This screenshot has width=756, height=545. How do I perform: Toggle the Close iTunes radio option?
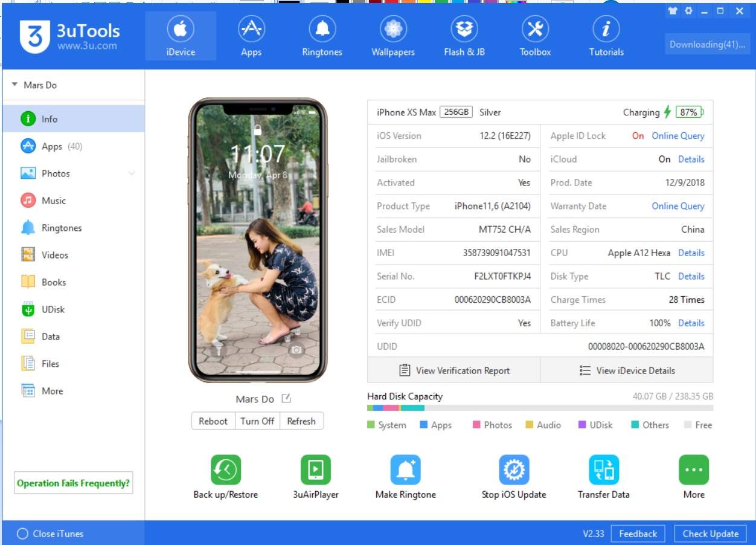click(x=23, y=534)
